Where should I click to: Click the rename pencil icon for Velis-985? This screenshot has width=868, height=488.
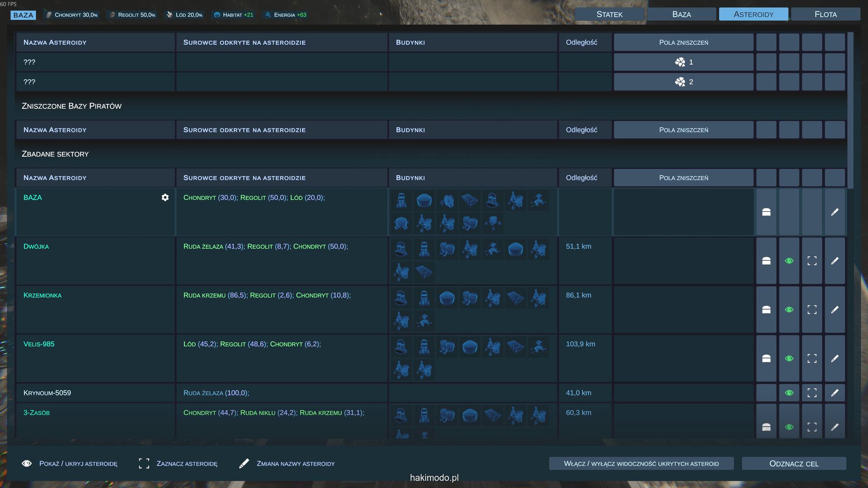tap(835, 358)
